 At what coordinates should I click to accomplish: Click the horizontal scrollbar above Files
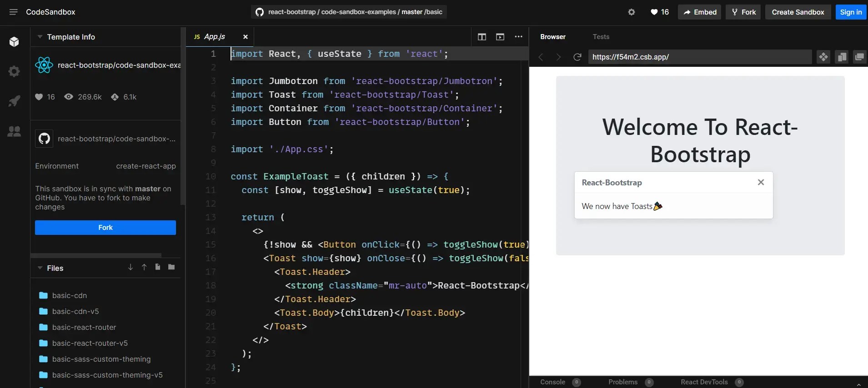pos(96,255)
